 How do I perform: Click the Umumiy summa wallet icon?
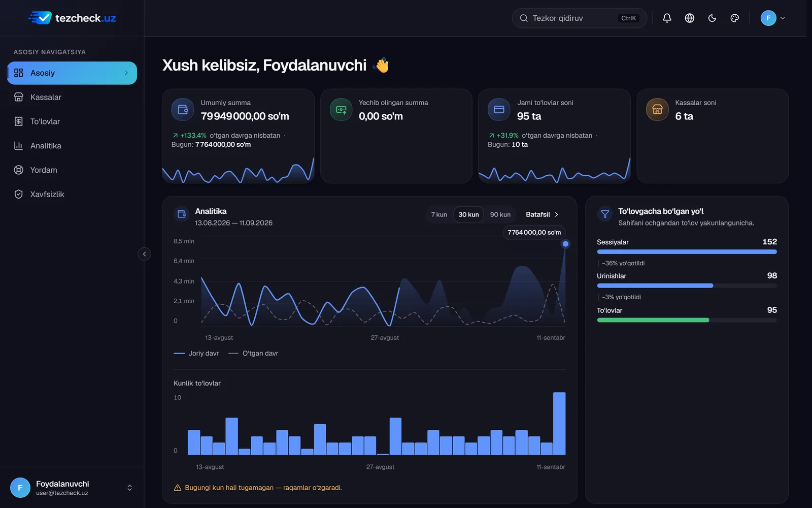[x=183, y=109]
